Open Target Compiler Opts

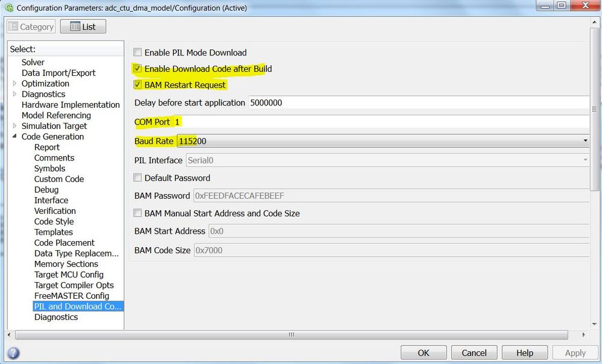(x=74, y=285)
